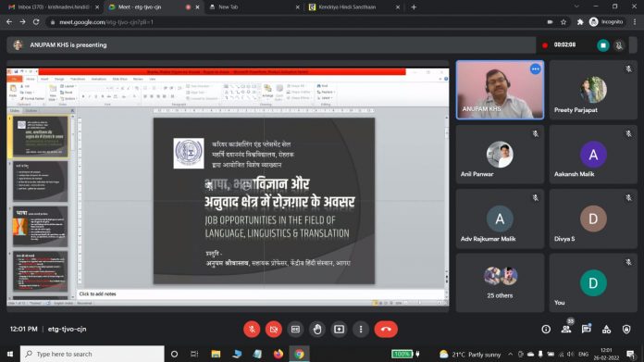Open more options three-dot menu

point(361,329)
